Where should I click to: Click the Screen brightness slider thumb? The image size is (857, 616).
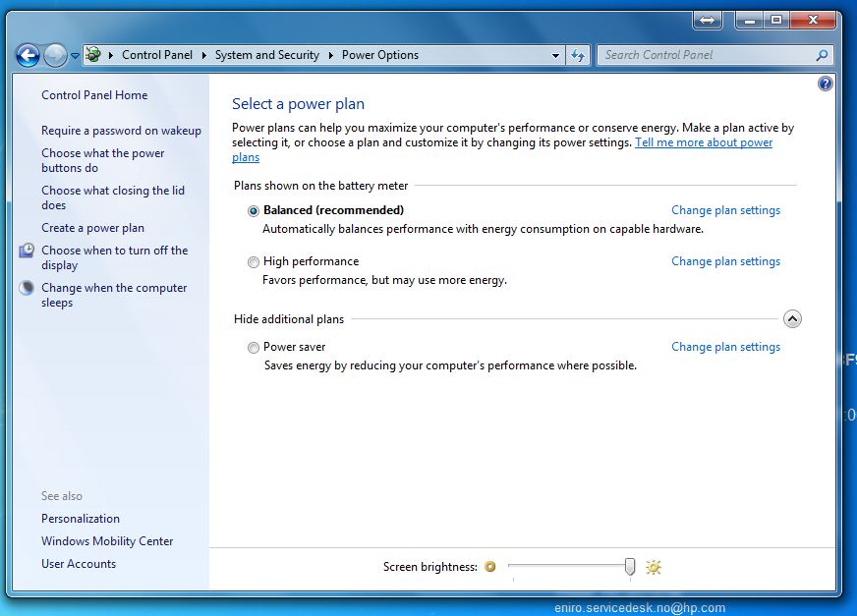630,567
